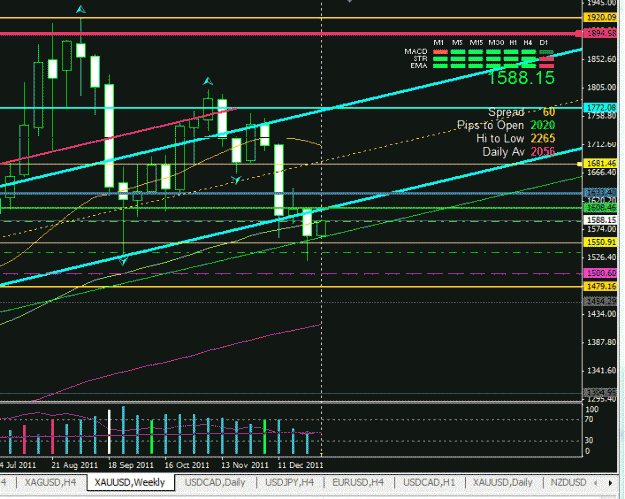The image size is (625, 499).
Task: Switch to the XAGUSD,H4 chart tab
Action: coord(50,483)
